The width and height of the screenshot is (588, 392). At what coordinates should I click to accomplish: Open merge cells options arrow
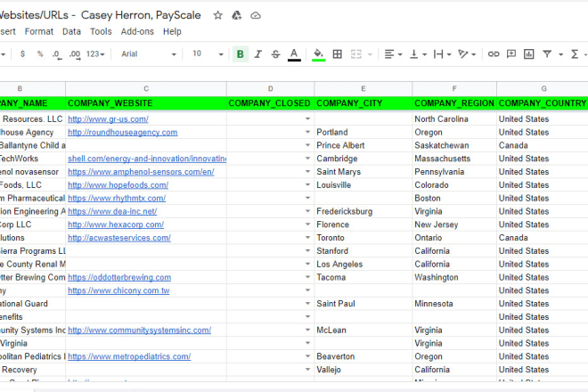(370, 54)
